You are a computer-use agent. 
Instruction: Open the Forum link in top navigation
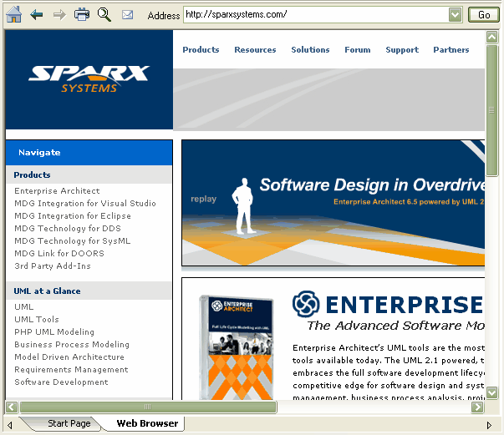pos(358,50)
